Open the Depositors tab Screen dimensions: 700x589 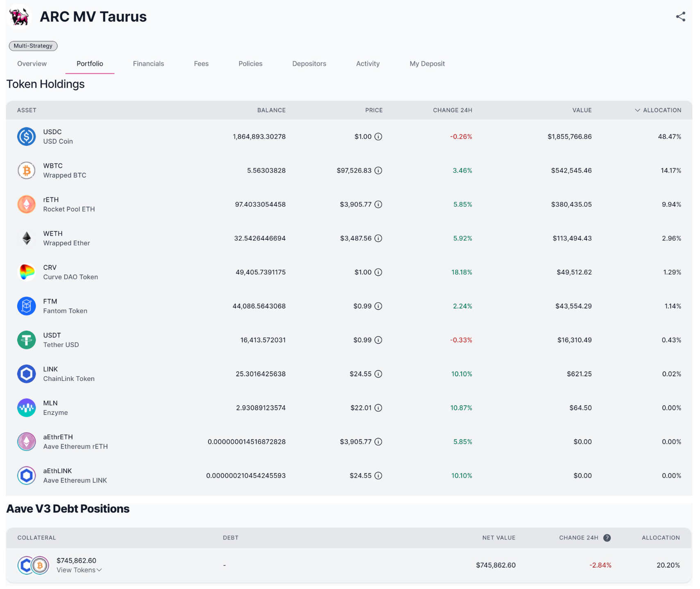309,64
